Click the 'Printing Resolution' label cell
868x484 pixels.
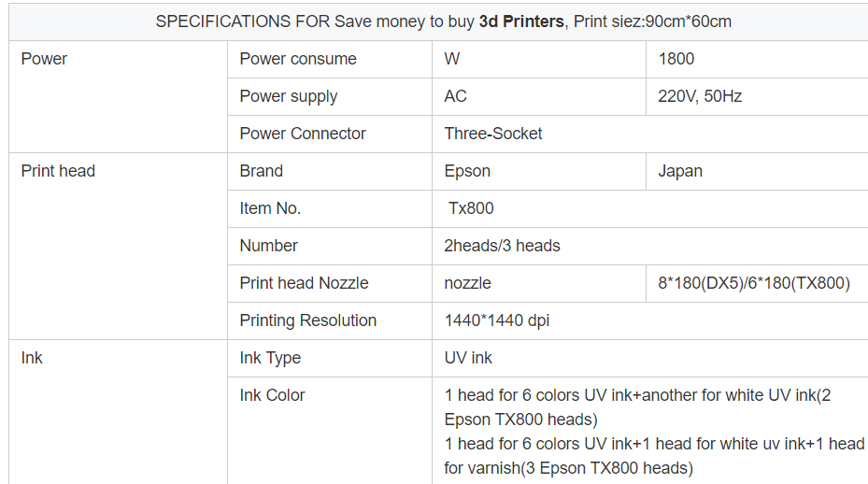(x=330, y=320)
